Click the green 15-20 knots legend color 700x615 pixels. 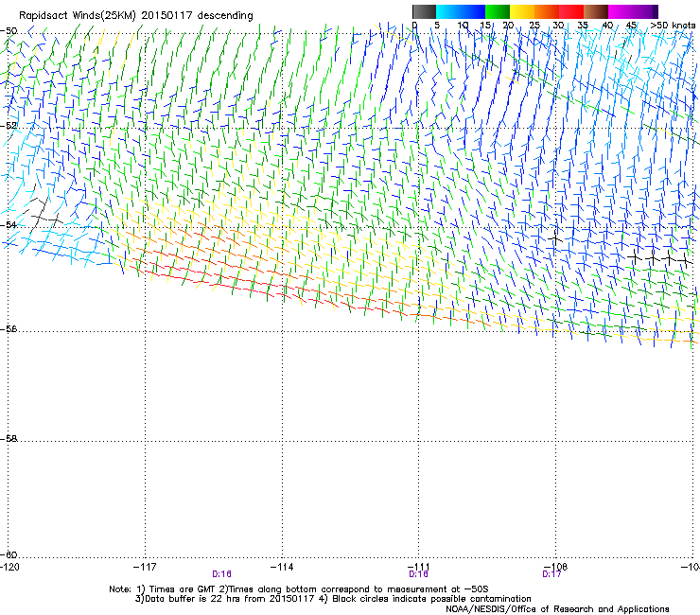point(498,11)
